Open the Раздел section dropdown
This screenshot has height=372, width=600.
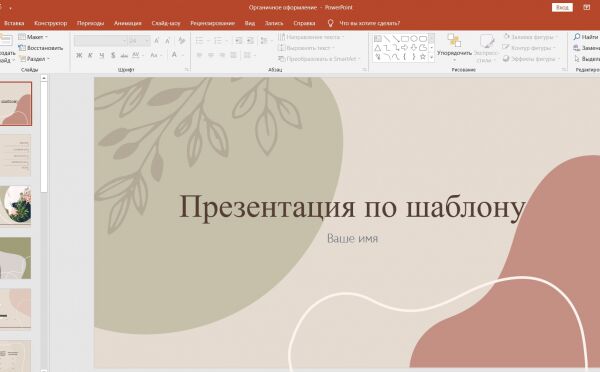coord(35,59)
